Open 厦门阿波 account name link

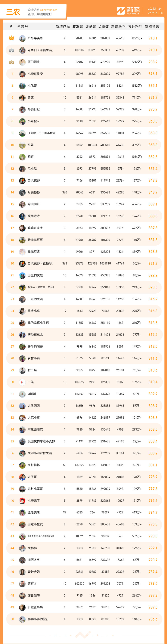(x=34, y=62)
